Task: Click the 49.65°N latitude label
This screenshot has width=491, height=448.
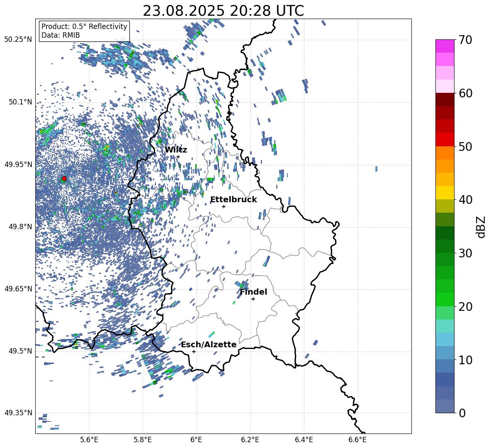Action: (x=18, y=288)
